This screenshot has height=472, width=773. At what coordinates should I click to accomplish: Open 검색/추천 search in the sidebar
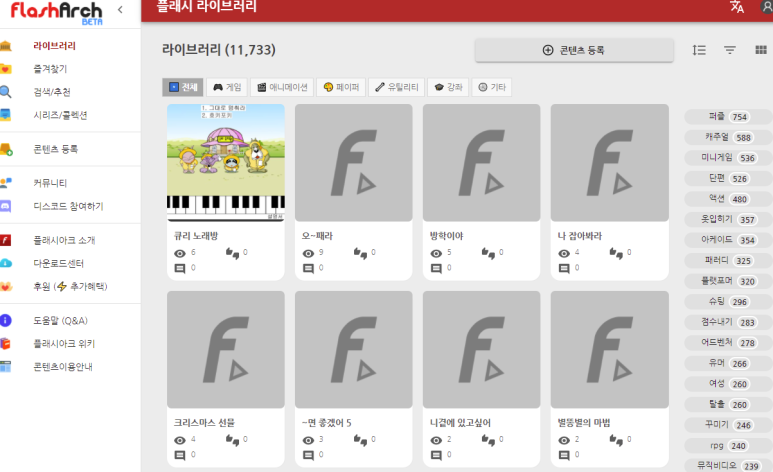pyautogui.click(x=52, y=92)
